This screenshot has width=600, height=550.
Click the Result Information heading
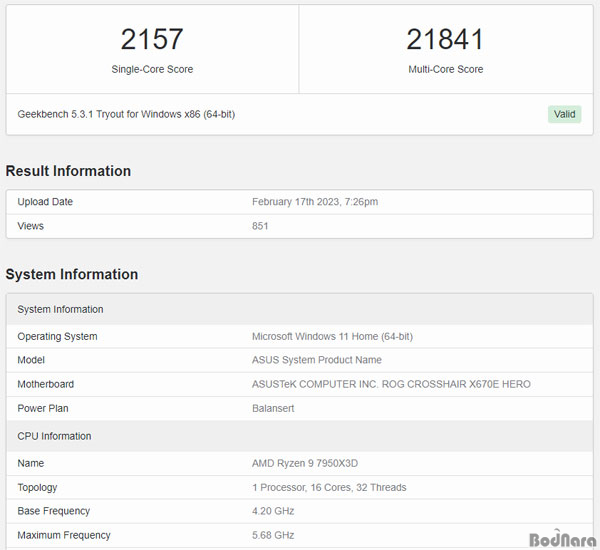(68, 171)
